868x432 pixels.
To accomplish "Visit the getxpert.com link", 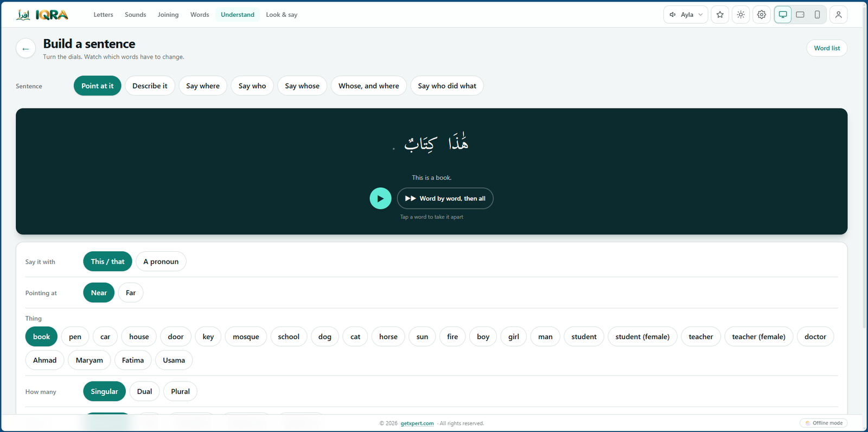I will click(417, 423).
